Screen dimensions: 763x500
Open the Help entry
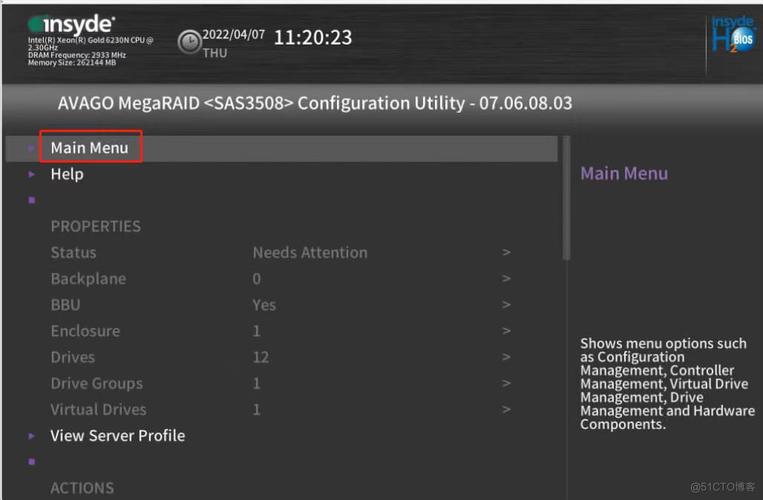point(67,174)
